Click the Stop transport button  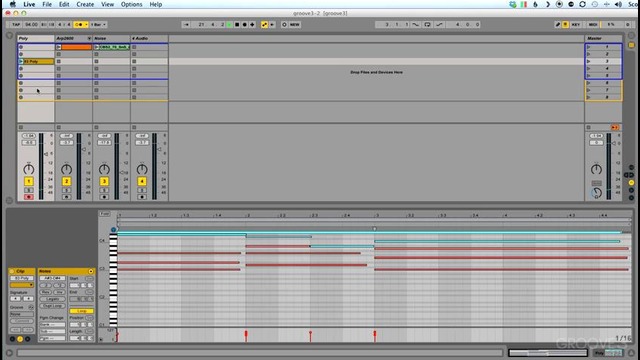click(237, 24)
